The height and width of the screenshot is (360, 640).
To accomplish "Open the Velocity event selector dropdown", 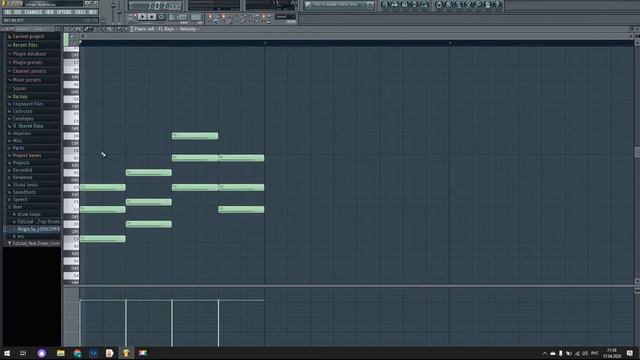I will click(189, 29).
